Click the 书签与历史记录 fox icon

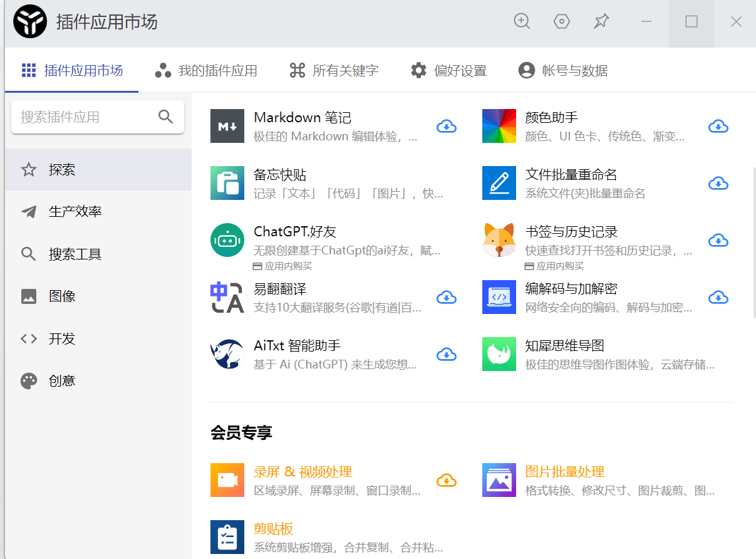click(499, 240)
